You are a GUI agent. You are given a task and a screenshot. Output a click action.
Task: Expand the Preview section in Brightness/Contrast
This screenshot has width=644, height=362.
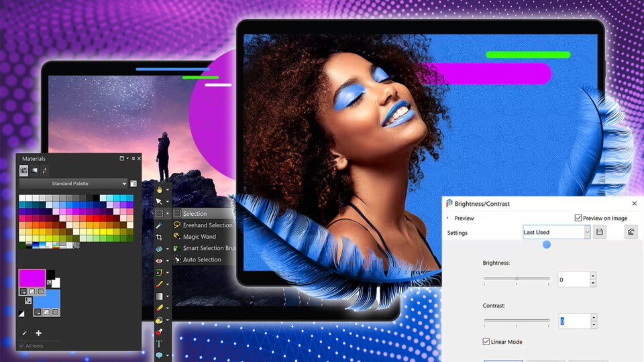[447, 218]
